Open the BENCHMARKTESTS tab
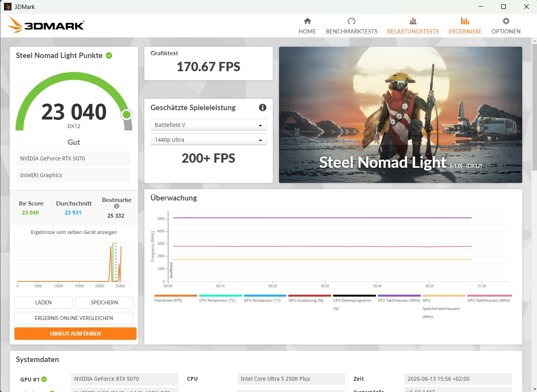The height and width of the screenshot is (392, 537). [x=352, y=26]
